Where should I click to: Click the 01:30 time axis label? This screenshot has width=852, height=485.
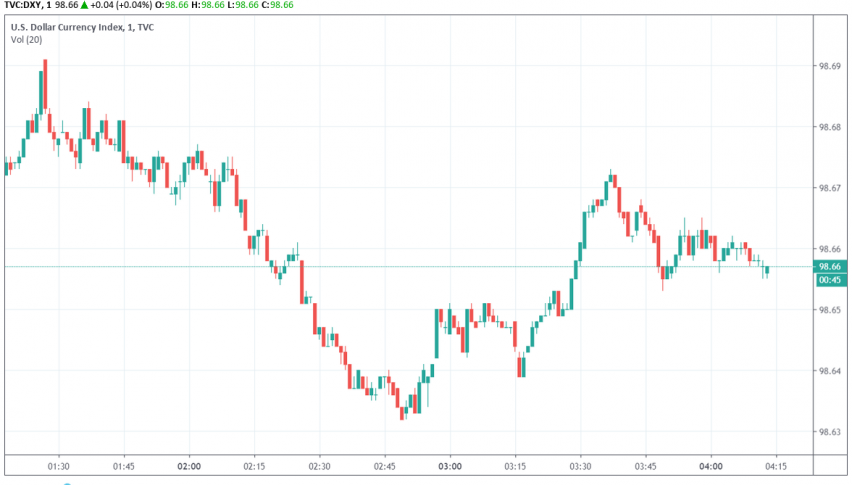click(x=59, y=467)
